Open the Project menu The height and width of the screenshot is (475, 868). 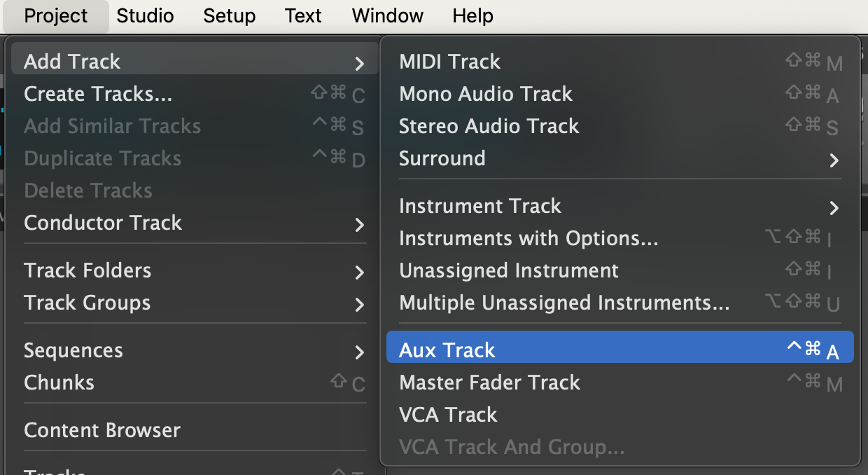pyautogui.click(x=56, y=15)
